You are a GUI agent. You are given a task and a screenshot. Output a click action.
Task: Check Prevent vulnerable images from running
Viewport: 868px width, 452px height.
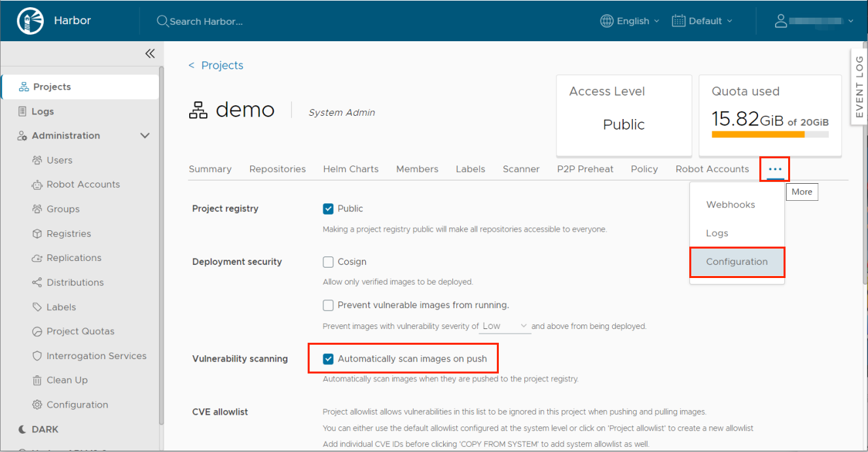coord(329,305)
